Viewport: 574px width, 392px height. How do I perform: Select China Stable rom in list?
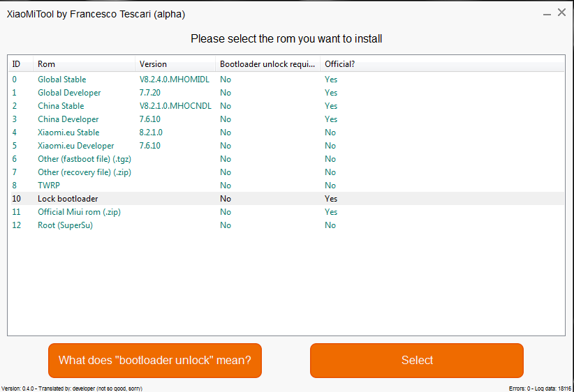coord(61,106)
